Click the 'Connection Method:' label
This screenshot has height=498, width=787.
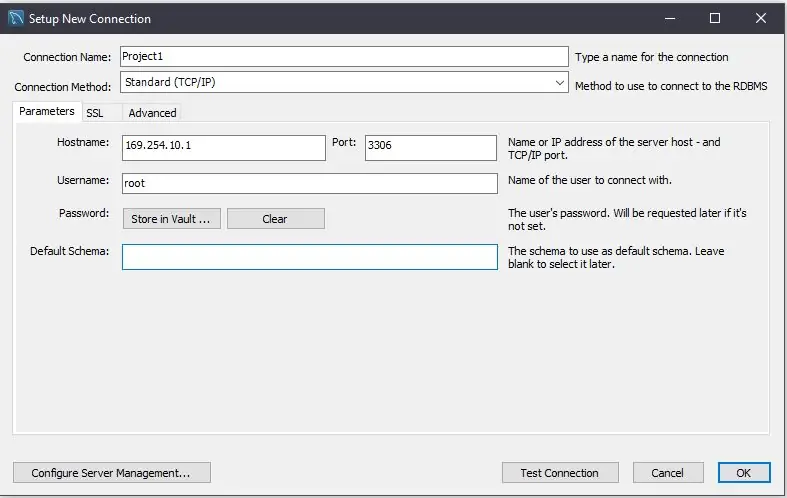pyautogui.click(x=63, y=87)
